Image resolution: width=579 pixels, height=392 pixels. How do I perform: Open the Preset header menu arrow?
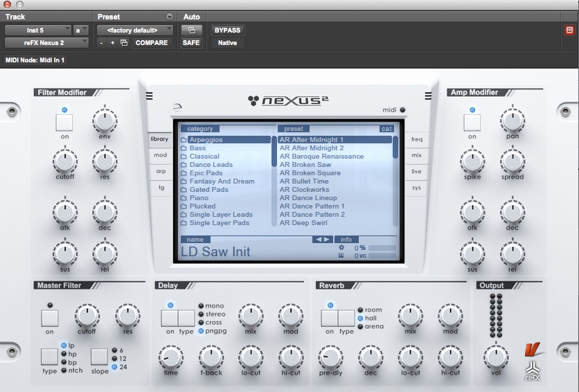(x=170, y=17)
